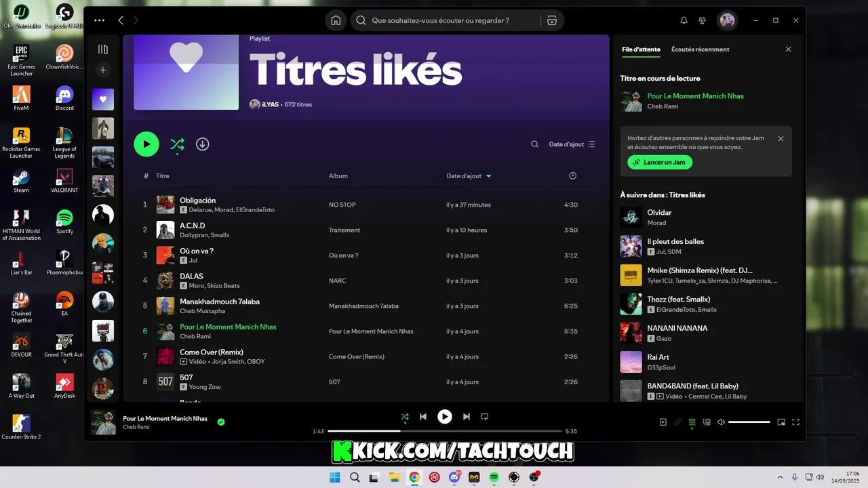Sort by Titre column header
This screenshot has width=868, height=488.
[x=163, y=176]
